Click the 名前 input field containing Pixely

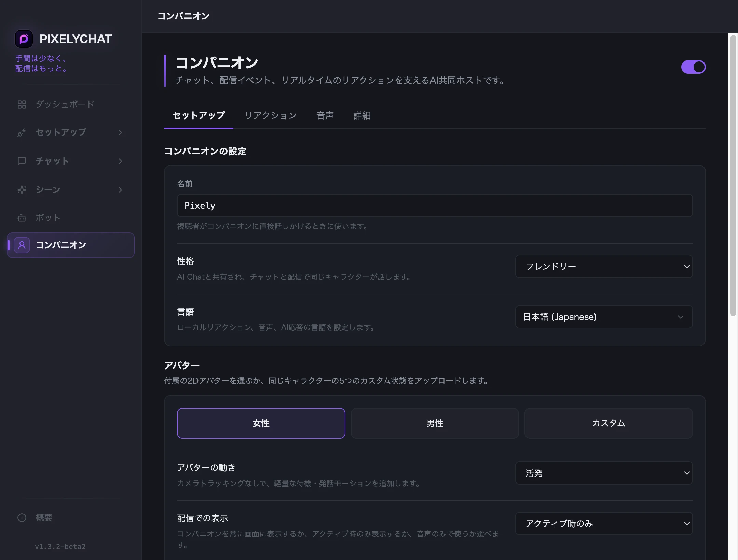click(435, 206)
